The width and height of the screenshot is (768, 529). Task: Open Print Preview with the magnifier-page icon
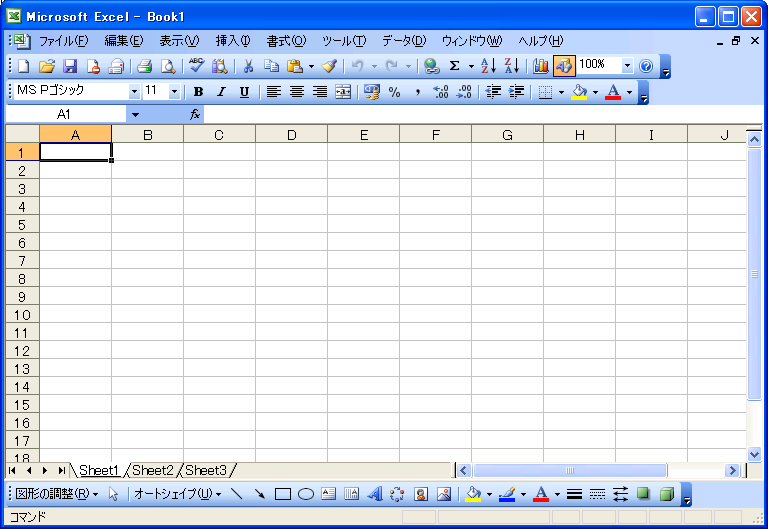pos(168,66)
